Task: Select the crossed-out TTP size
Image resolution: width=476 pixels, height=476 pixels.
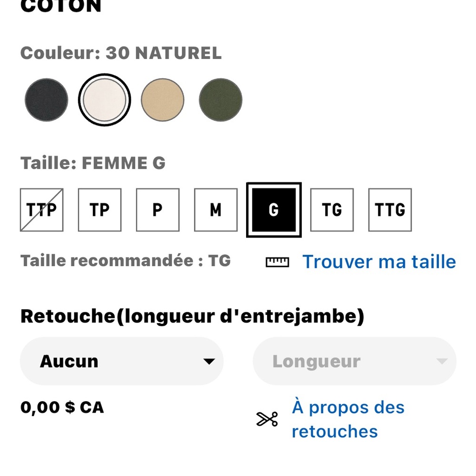Action: (x=41, y=210)
